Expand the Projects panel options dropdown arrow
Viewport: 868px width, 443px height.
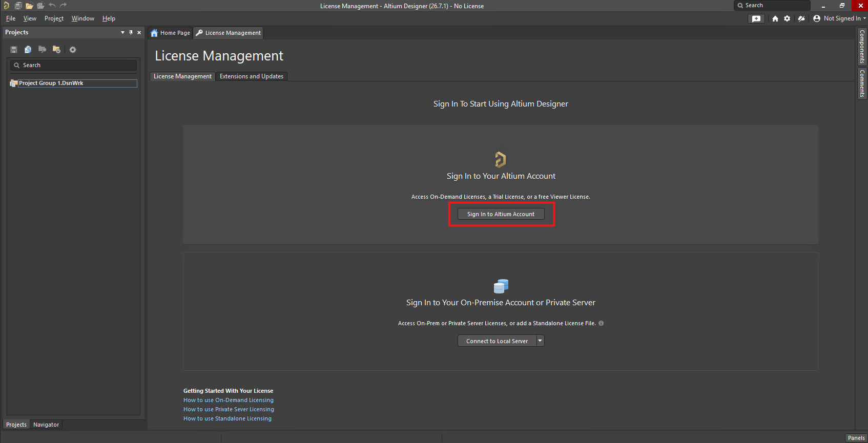(122, 32)
